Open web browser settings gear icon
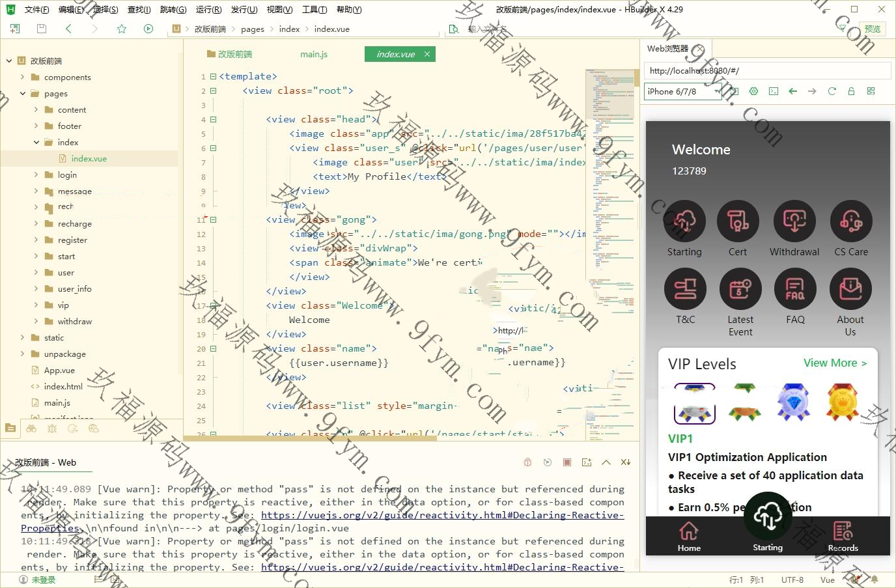 click(x=753, y=91)
